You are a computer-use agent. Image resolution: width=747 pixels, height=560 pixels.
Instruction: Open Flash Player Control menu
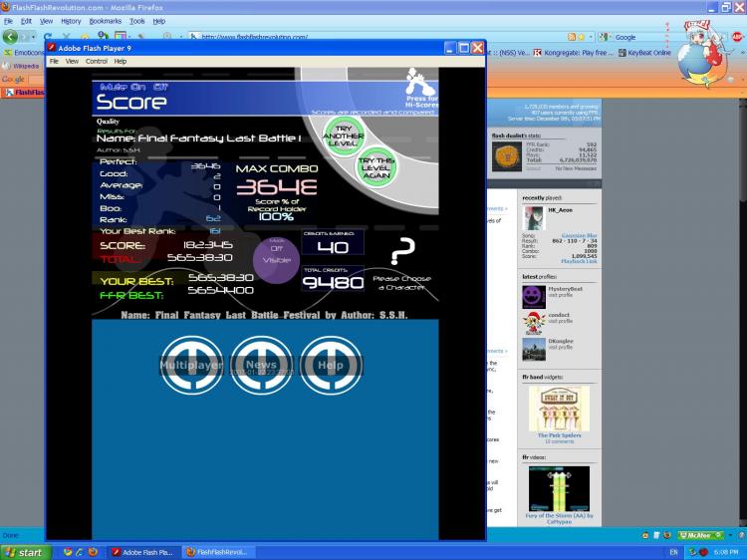coord(97,61)
